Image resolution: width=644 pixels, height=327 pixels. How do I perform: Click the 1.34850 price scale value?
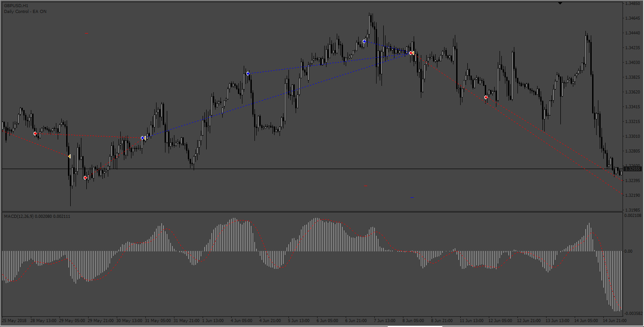tap(633, 4)
